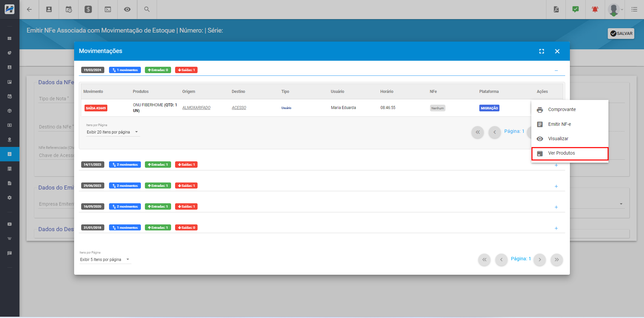Click the ALMOXARIFADO origin link
This screenshot has width=644, height=318.
point(196,108)
